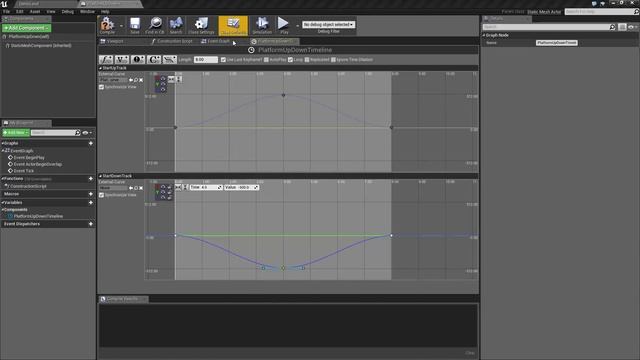The height and width of the screenshot is (360, 640).
Task: Click the timeline Length input field
Action: pos(206,60)
